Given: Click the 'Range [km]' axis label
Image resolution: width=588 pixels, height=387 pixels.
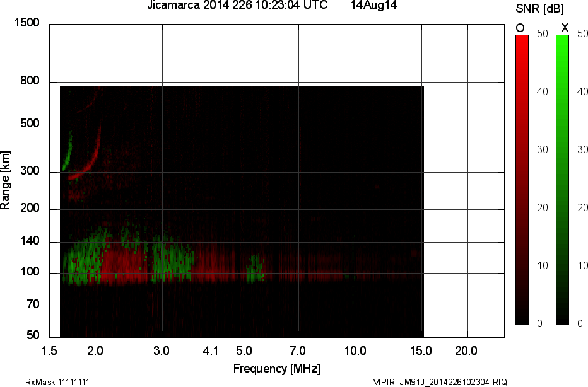Looking at the screenshot, I should tap(5, 180).
